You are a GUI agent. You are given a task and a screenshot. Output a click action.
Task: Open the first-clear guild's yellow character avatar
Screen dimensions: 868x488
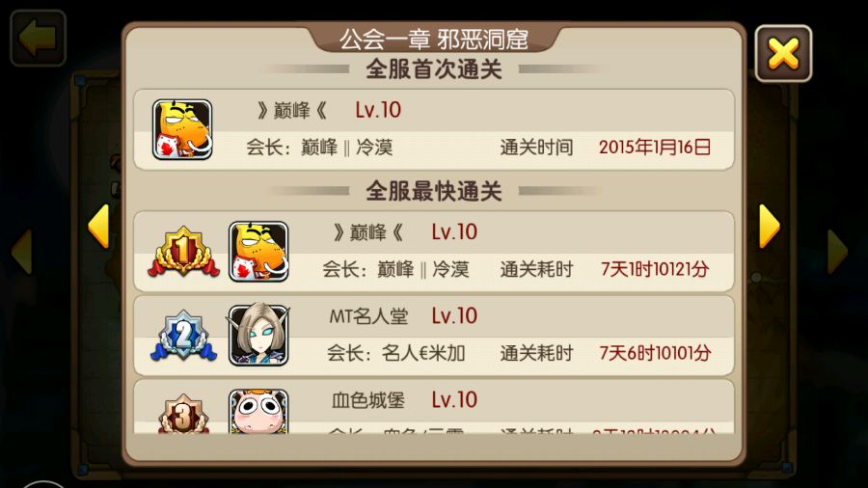tap(182, 129)
